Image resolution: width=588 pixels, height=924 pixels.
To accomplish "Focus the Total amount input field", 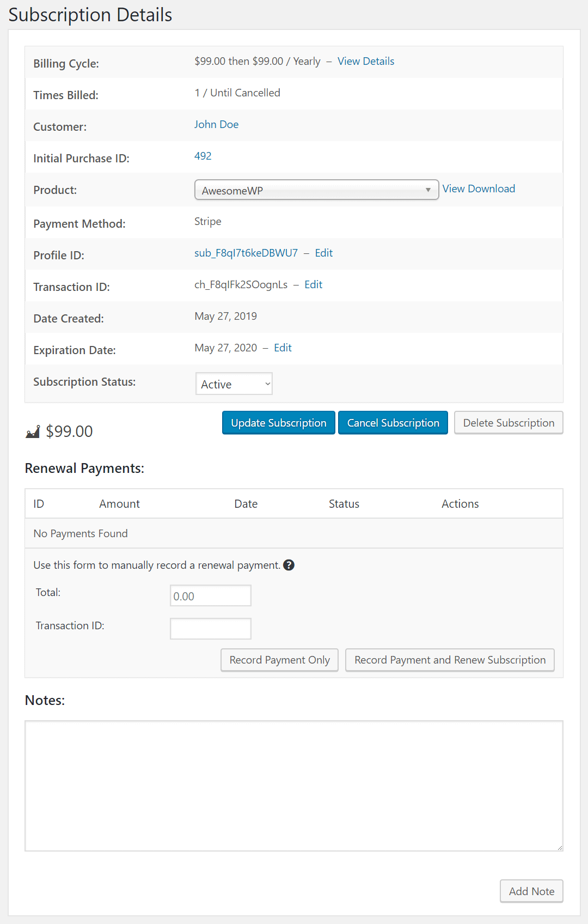I will coord(210,596).
